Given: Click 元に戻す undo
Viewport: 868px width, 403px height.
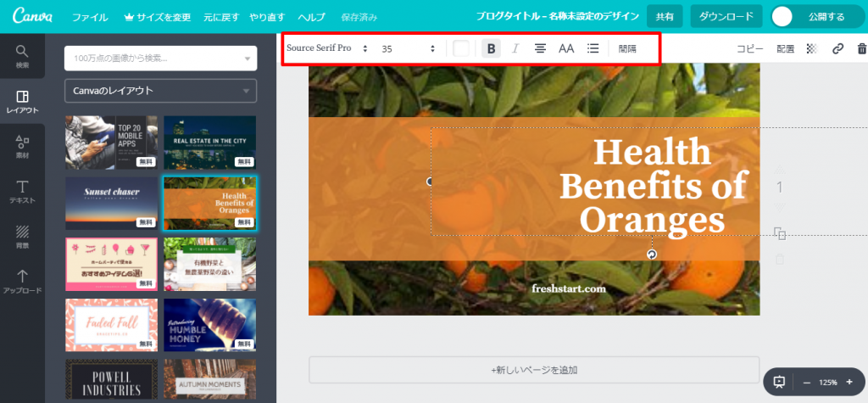Looking at the screenshot, I should click(x=221, y=17).
